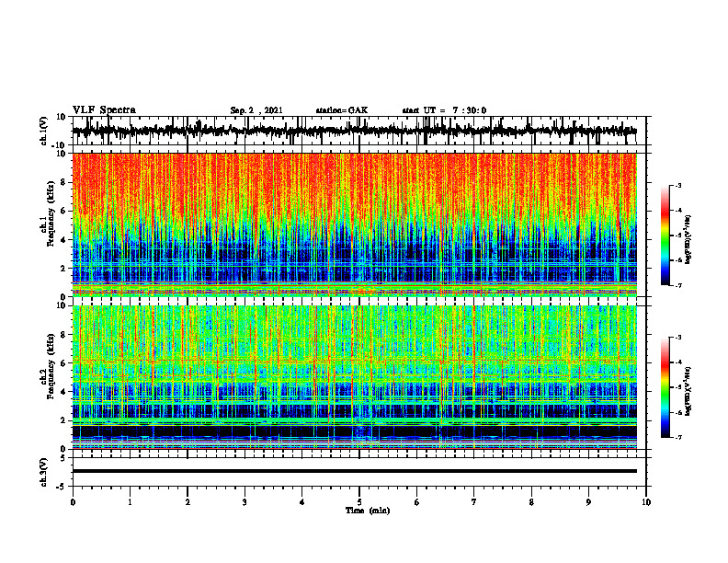
Task: Click the flat black ch.3 voltage trace
Action: [x=354, y=471]
